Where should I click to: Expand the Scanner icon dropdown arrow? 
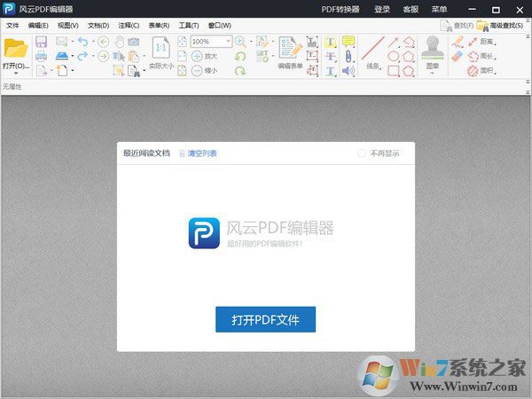pyautogui.click(x=73, y=56)
